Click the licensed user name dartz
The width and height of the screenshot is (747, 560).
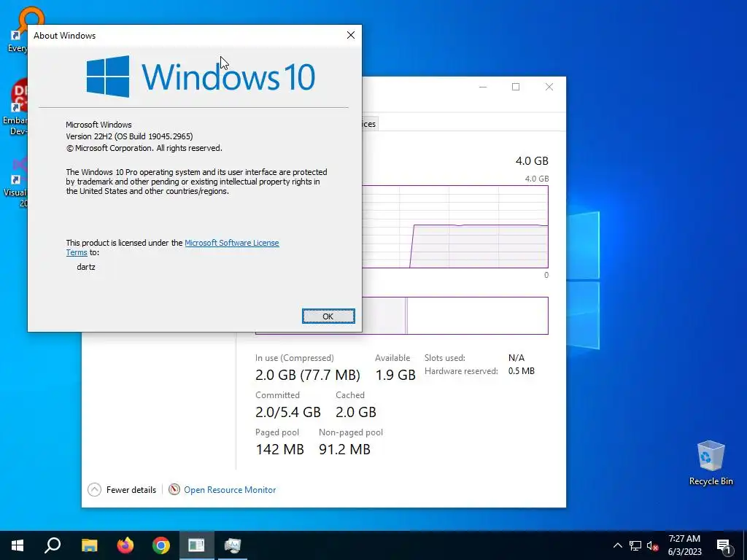86,267
